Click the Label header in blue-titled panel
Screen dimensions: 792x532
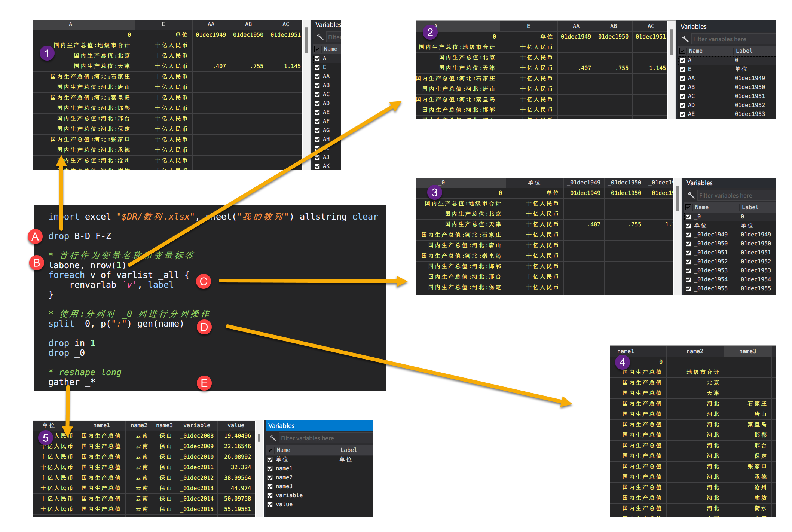(x=348, y=450)
